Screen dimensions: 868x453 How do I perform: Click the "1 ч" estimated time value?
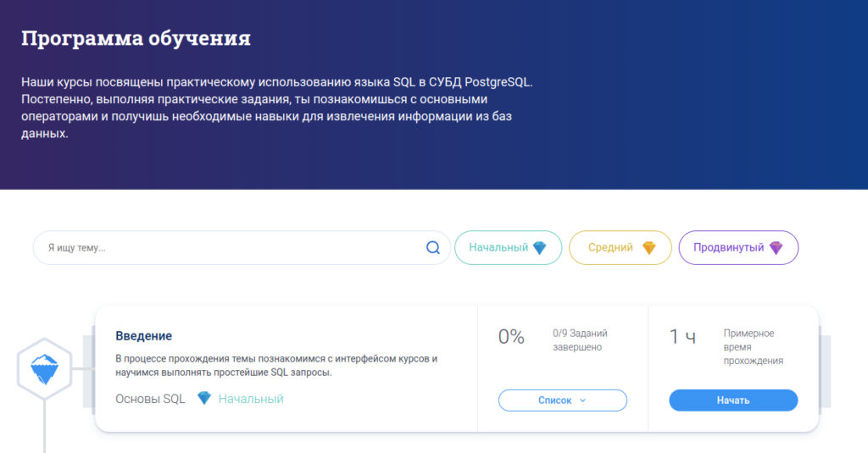point(682,337)
